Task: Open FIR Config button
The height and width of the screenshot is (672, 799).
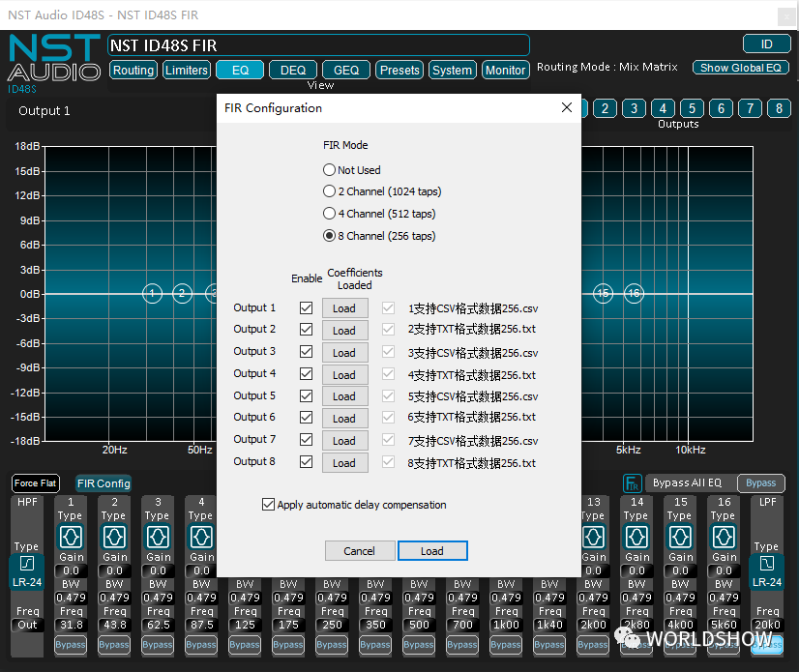Action: click(104, 483)
